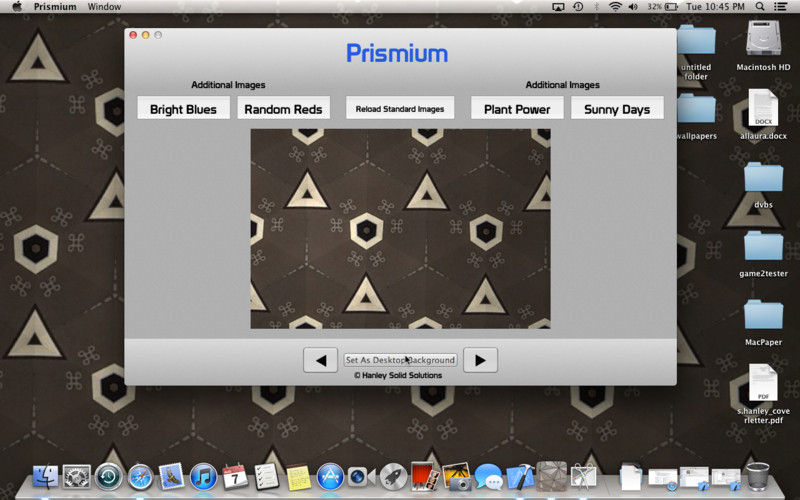Open Finder from the Dock
This screenshot has width=800, height=500.
point(46,477)
